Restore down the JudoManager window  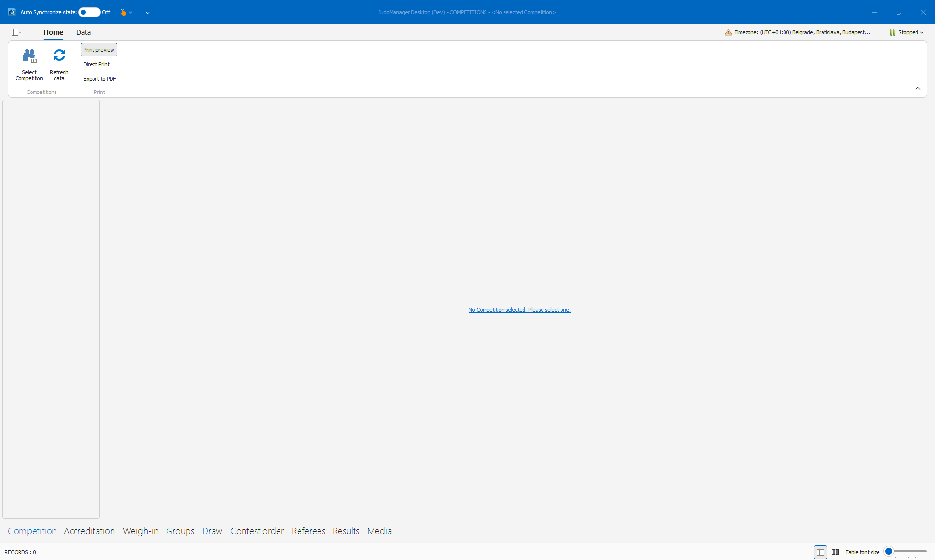[899, 12]
